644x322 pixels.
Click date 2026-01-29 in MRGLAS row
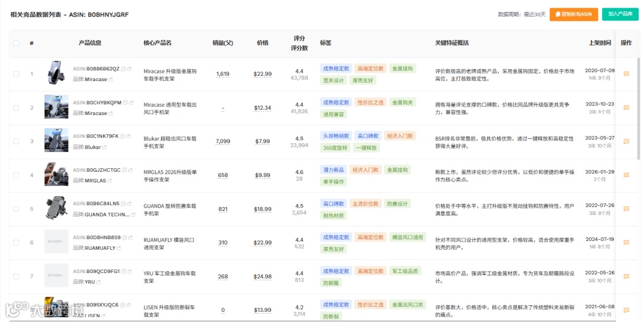pyautogui.click(x=600, y=172)
